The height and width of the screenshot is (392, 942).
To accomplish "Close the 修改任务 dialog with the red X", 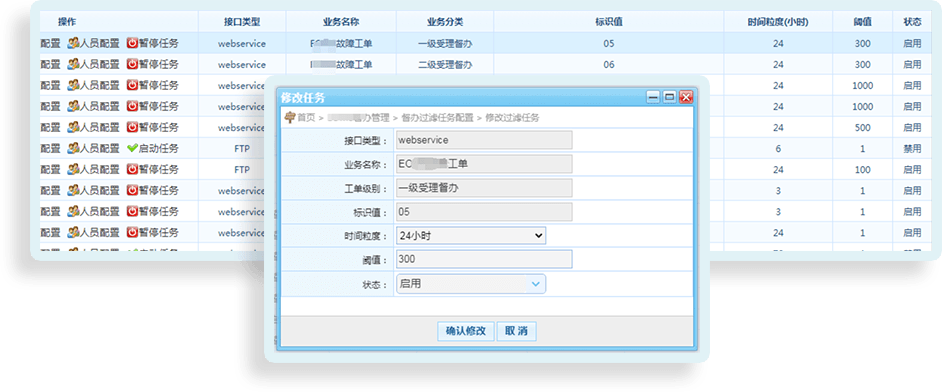I will pos(685,97).
